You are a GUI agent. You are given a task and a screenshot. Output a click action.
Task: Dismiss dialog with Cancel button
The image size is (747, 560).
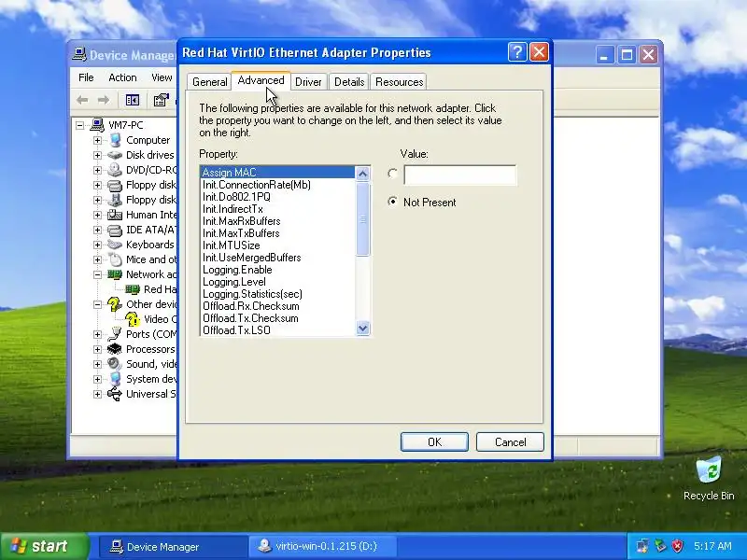[x=510, y=441]
